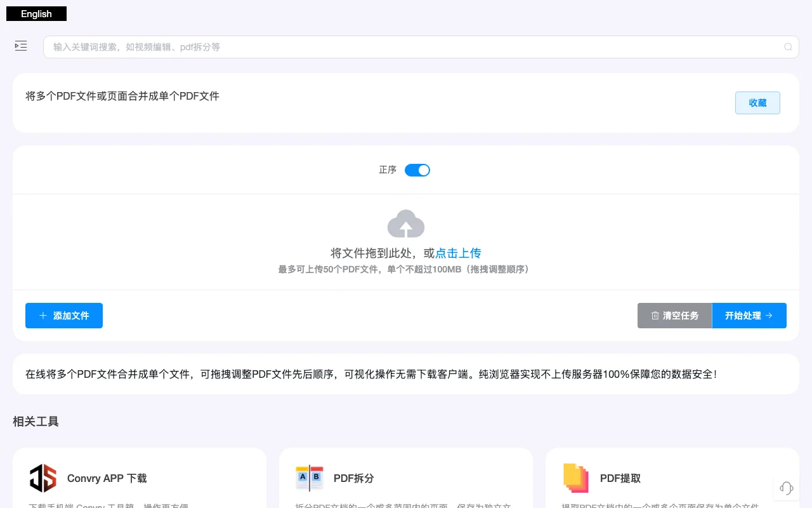Click 清空任务 to clear tasks

pyautogui.click(x=674, y=316)
